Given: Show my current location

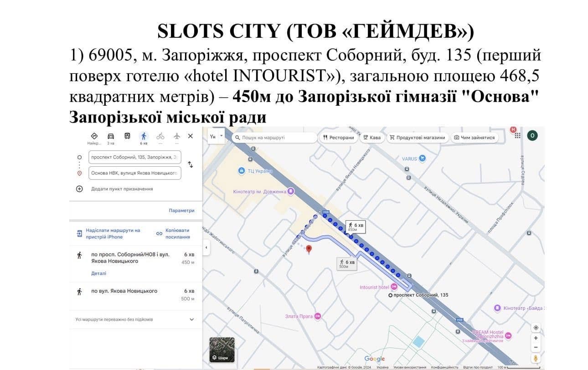Looking at the screenshot, I should [x=536, y=328].
